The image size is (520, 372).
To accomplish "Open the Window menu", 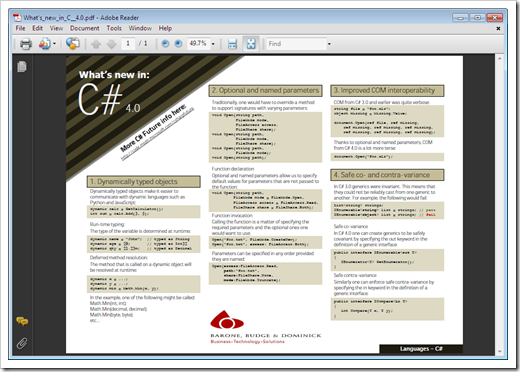I will [x=140, y=28].
